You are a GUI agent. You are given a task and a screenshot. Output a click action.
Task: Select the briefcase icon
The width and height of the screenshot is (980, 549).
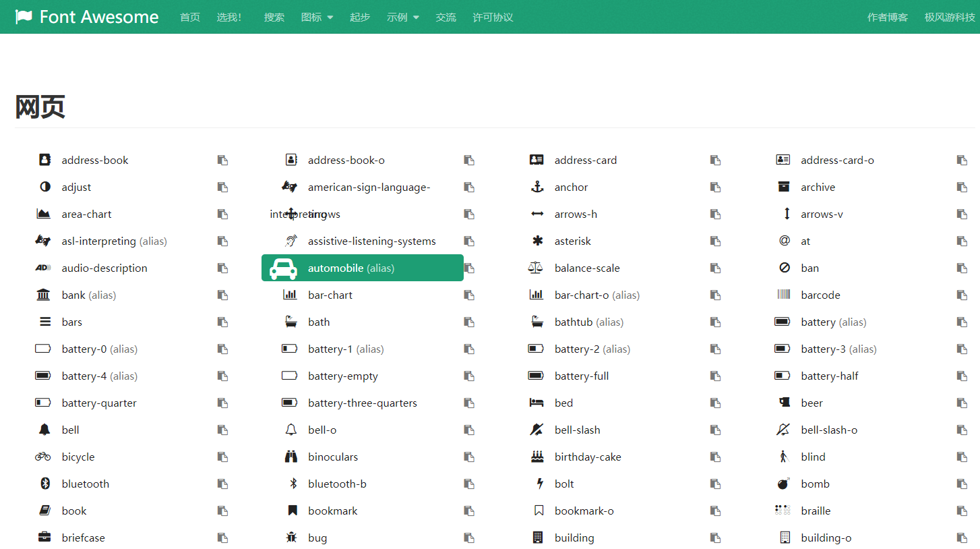point(44,538)
